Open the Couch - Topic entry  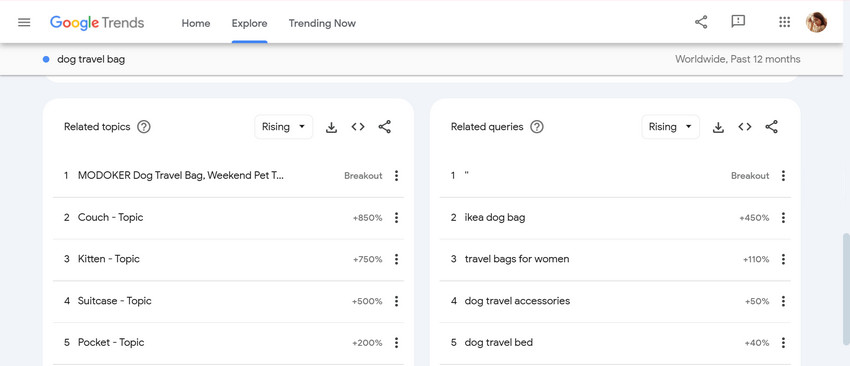coord(111,217)
